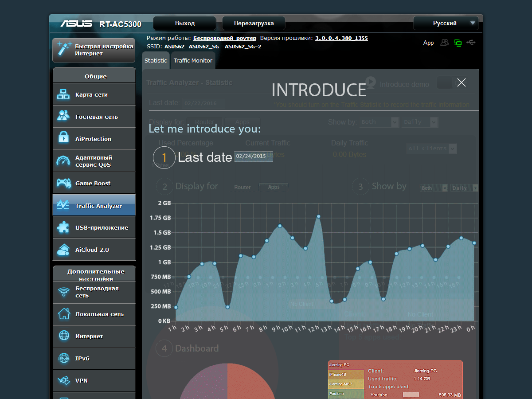Click the green network clients status icon
The height and width of the screenshot is (399, 532).
coord(458,43)
